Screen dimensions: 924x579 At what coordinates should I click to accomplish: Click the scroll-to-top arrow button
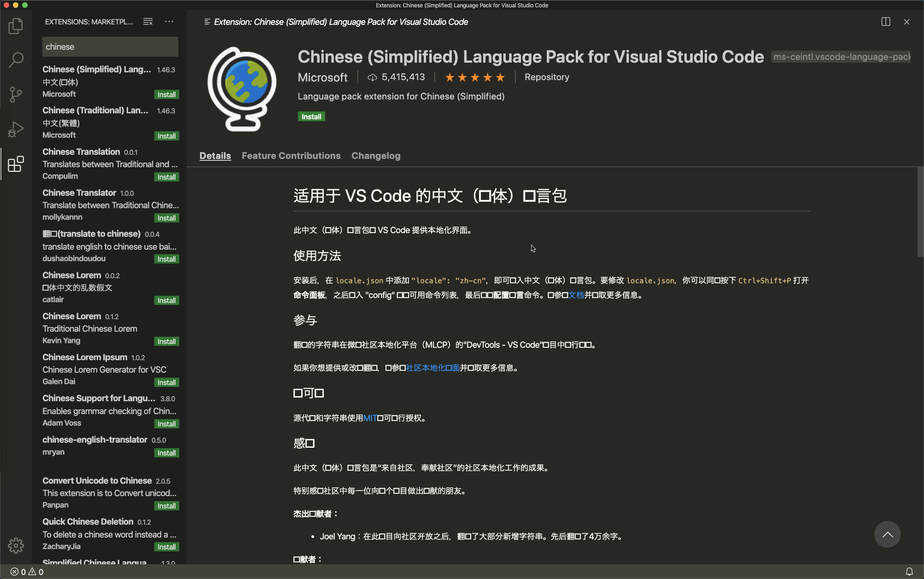[x=887, y=534]
